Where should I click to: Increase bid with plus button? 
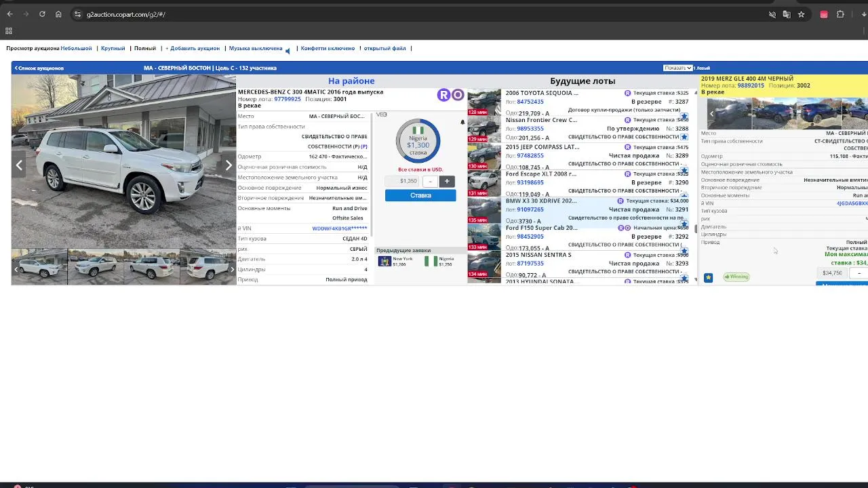point(447,181)
